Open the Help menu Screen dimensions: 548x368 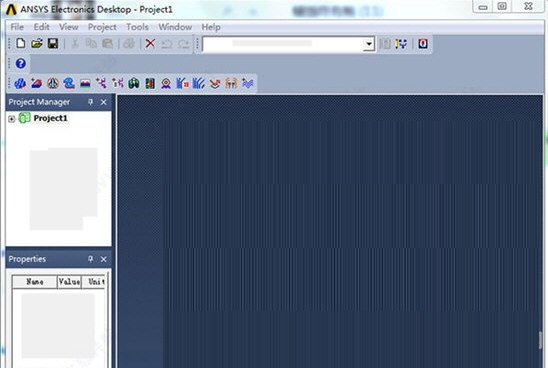point(211,27)
